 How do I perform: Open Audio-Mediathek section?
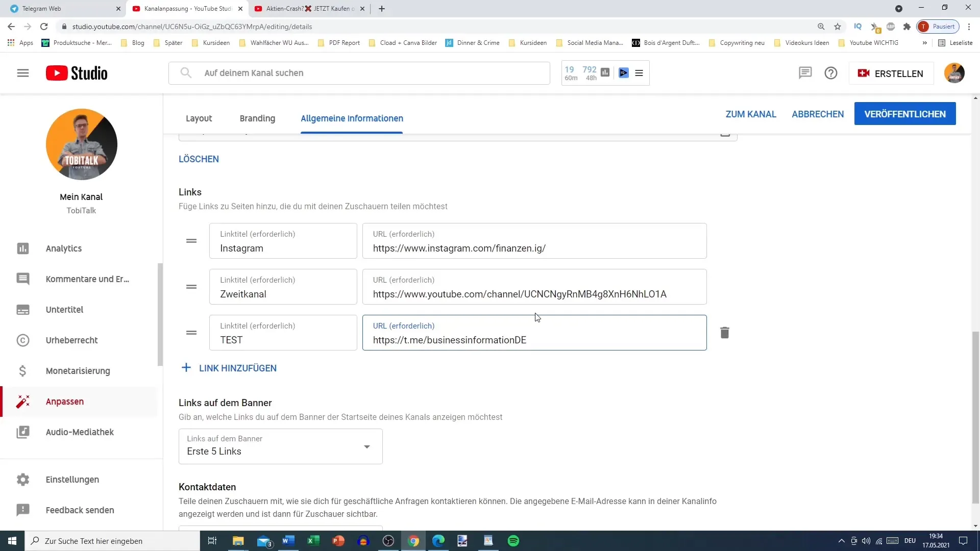[80, 432]
